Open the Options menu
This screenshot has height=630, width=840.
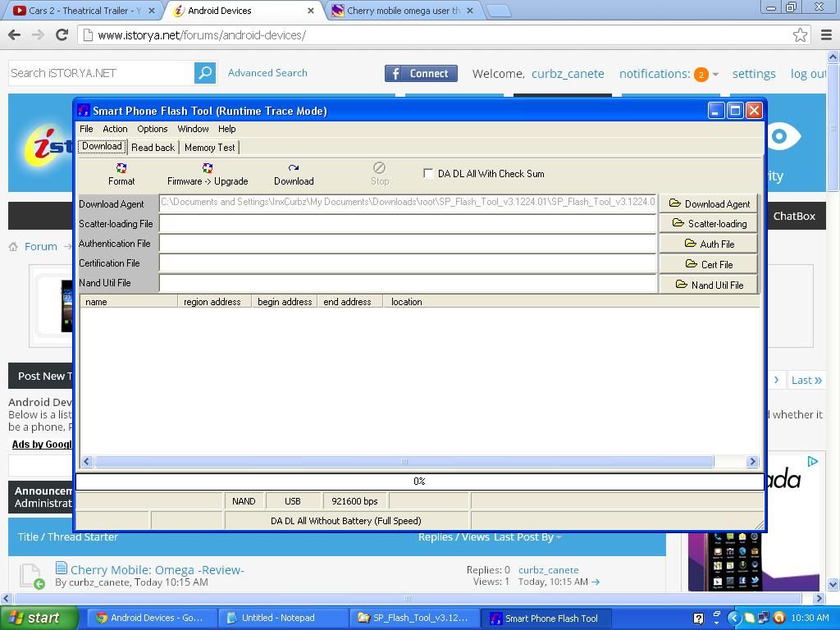coord(152,129)
